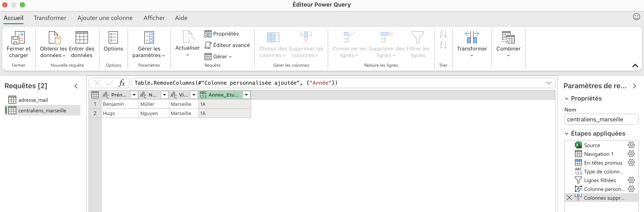This screenshot has height=212, width=644.
Task: Select the adresse_mail query
Action: click(x=42, y=100)
